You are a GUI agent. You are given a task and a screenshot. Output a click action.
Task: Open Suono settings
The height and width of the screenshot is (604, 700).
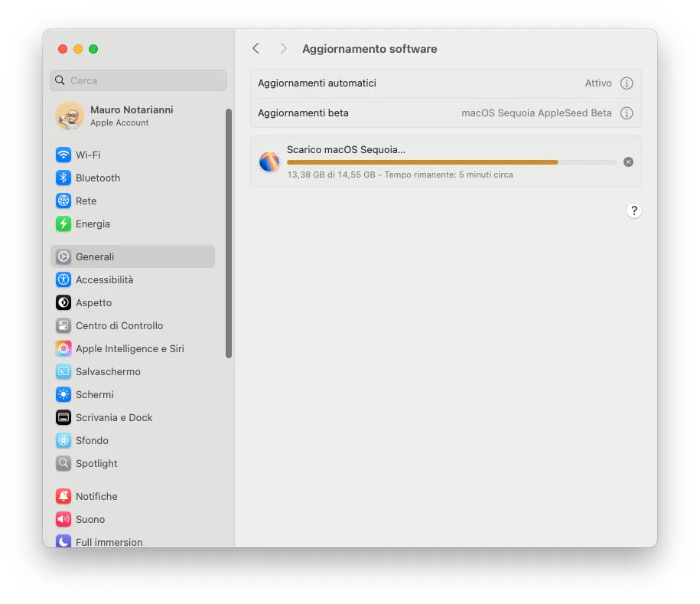tap(88, 519)
